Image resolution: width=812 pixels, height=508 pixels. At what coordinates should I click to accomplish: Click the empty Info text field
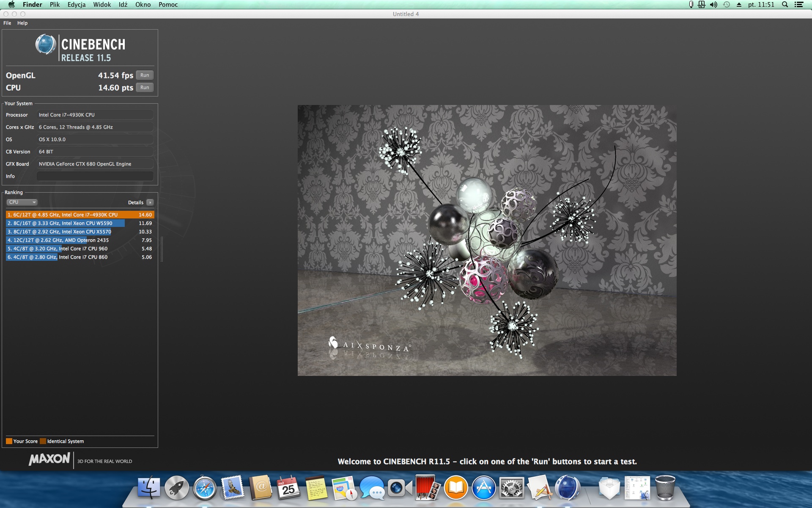95,176
